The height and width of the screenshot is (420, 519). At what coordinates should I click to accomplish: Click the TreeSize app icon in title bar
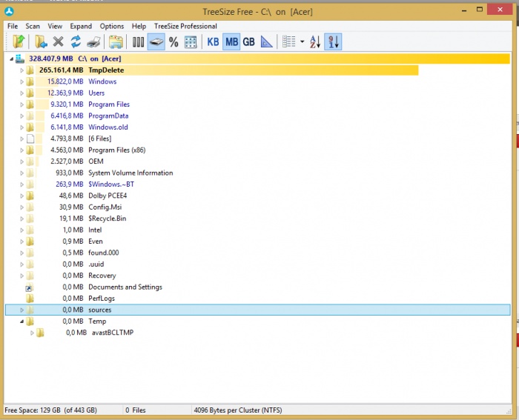click(9, 12)
